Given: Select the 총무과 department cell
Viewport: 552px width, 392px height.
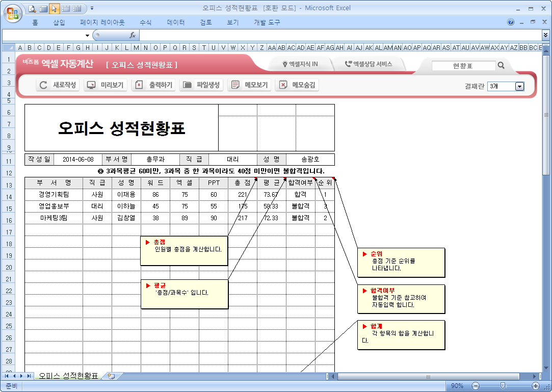Looking at the screenshot, I should pos(155,159).
